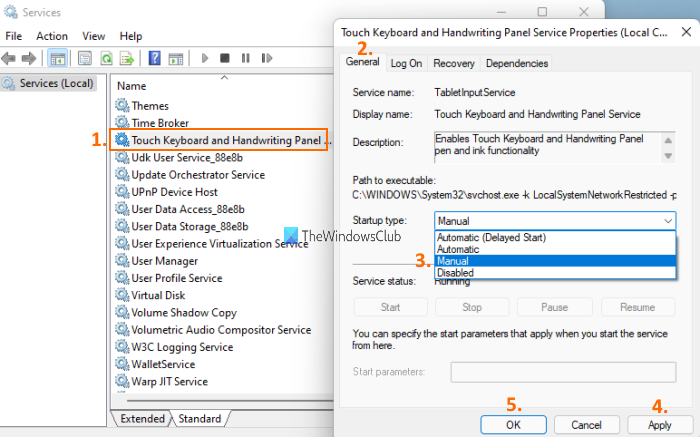Viewport: 700px width, 437px height.
Task: Click the Properties sheet toolbar icon
Action: (x=85, y=58)
